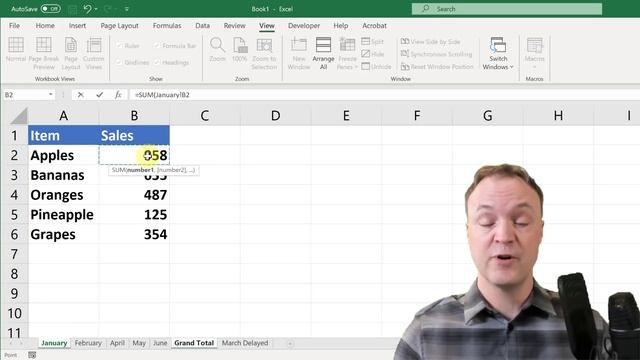Viewport: 640px width, 360px height.
Task: Click the Undo arrow in title bar
Action: pos(87,9)
